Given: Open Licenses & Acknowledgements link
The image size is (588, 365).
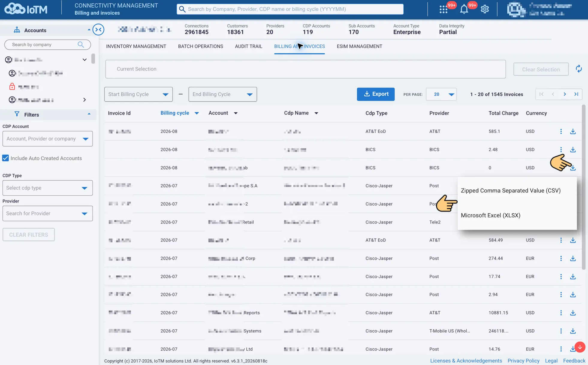Looking at the screenshot, I should [x=466, y=361].
